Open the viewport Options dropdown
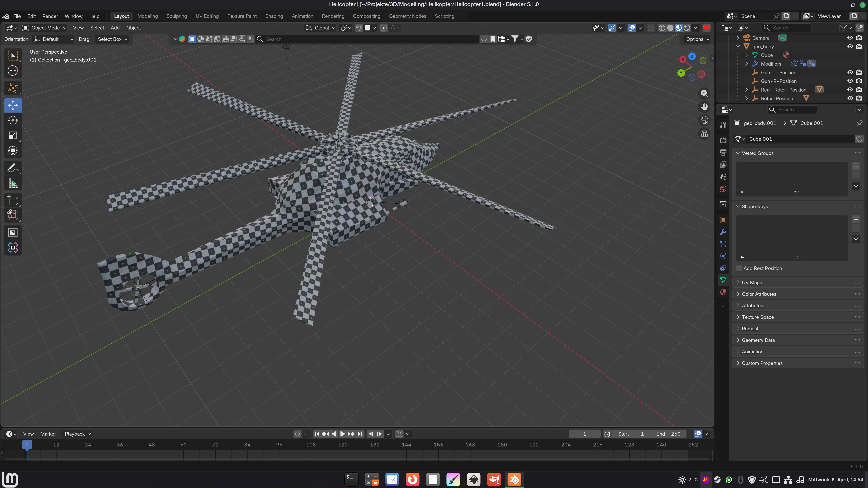Image resolution: width=868 pixels, height=488 pixels. 698,39
